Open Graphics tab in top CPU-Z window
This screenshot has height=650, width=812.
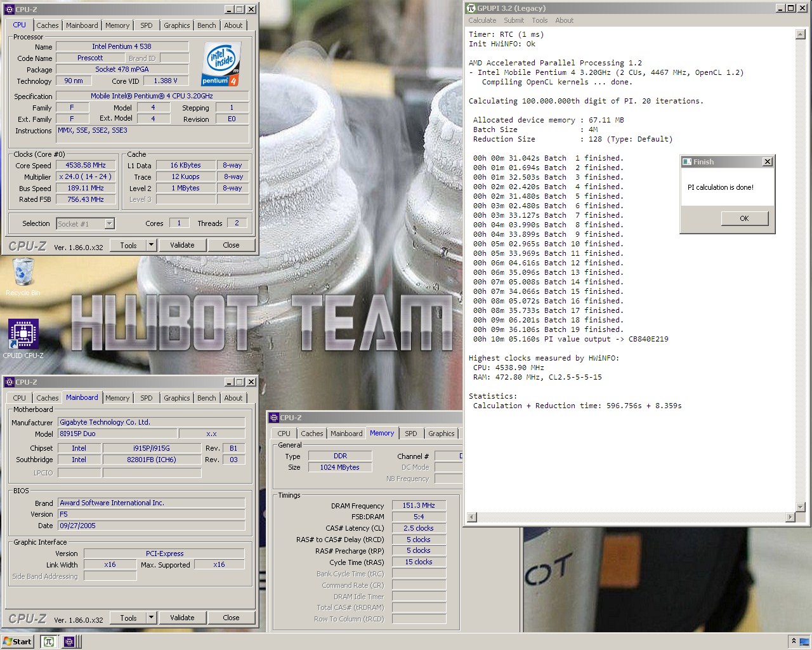[x=176, y=25]
